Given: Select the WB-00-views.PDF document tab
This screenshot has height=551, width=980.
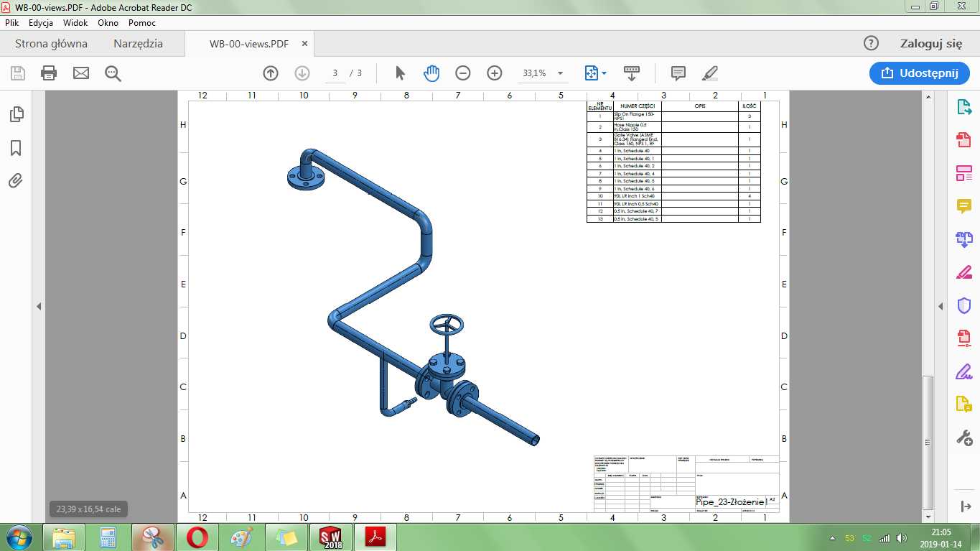Looking at the screenshot, I should (x=249, y=44).
